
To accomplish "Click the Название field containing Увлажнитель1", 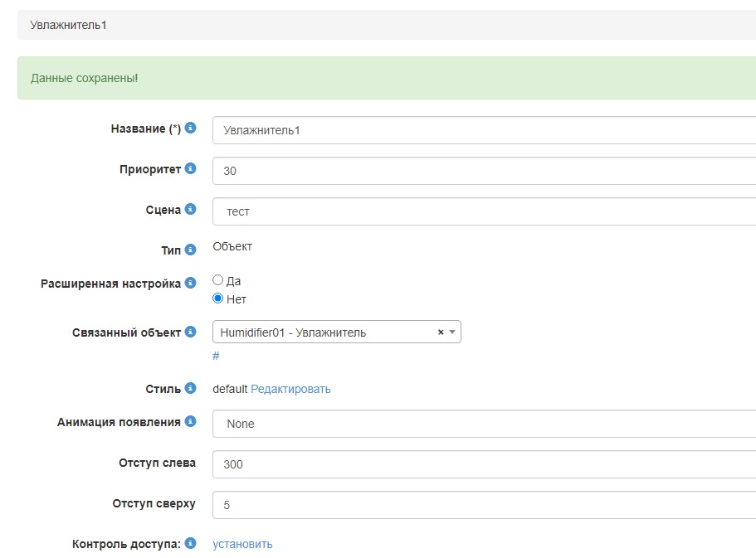I will pyautogui.click(x=483, y=130).
